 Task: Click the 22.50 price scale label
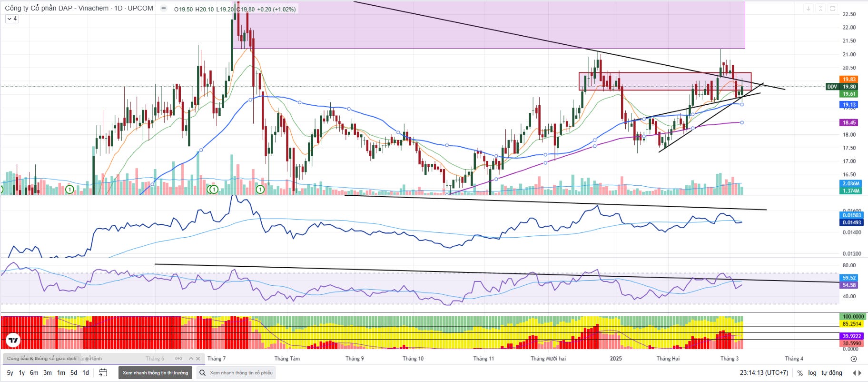[x=849, y=14]
